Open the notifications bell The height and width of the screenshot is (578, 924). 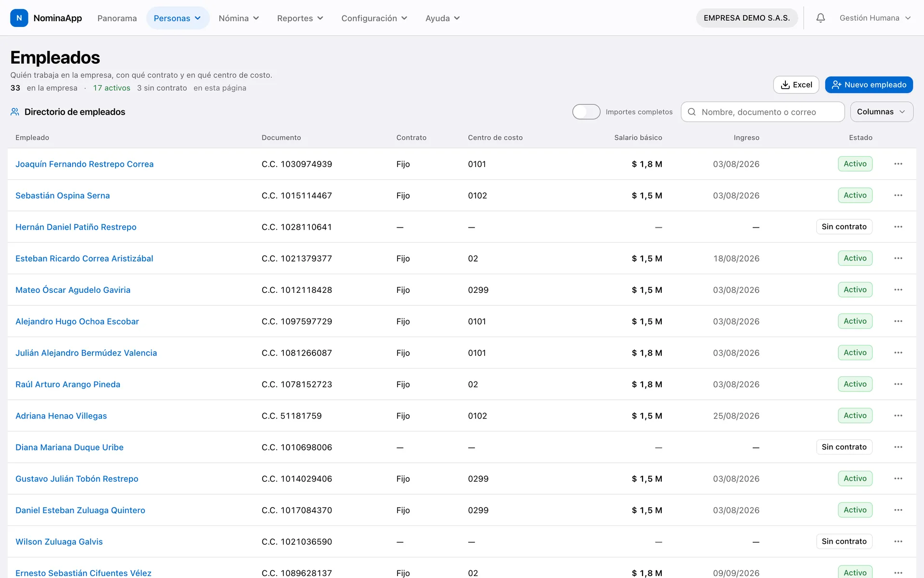click(x=821, y=18)
